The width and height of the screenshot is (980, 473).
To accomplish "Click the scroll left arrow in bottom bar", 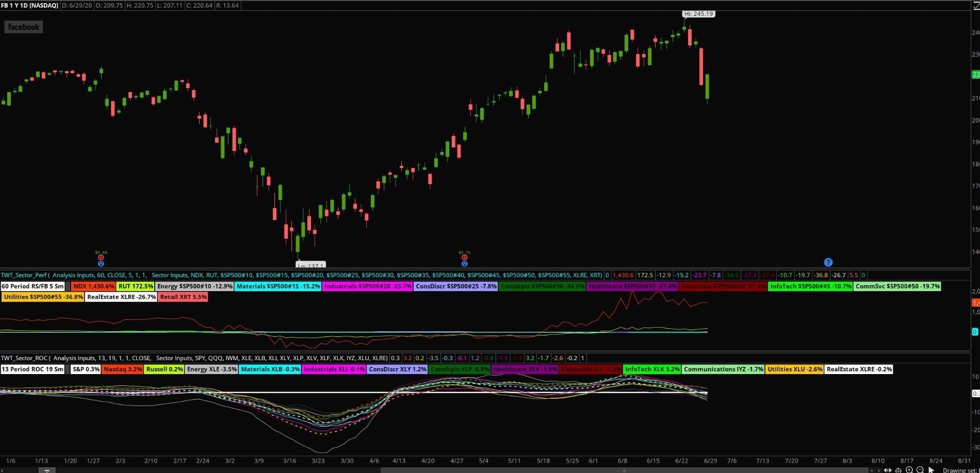I will (x=872, y=470).
